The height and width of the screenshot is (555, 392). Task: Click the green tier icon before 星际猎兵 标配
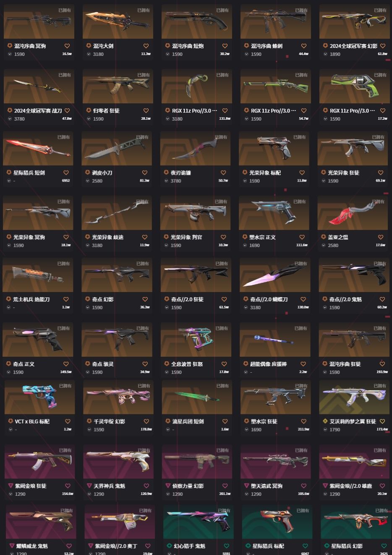pyautogui.click(x=248, y=546)
